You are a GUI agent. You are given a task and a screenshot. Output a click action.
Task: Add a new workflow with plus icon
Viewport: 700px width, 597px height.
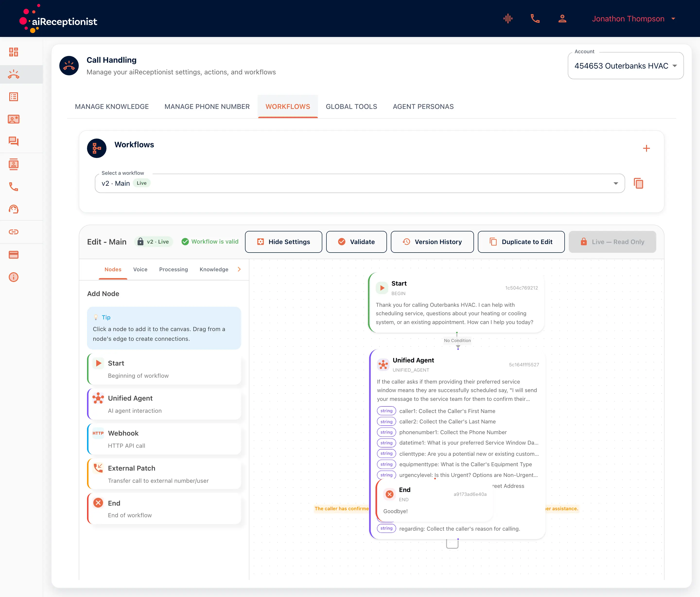[x=646, y=148]
